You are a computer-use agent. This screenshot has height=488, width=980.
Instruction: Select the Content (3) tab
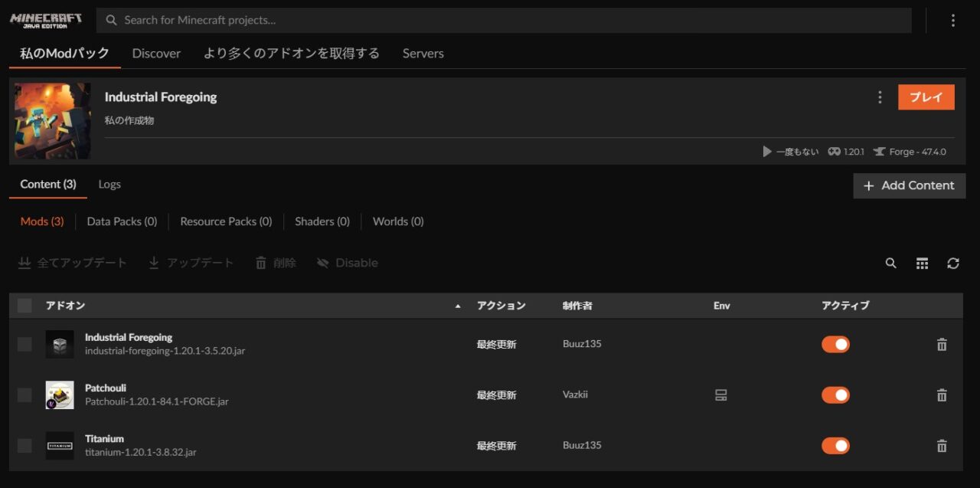click(48, 185)
